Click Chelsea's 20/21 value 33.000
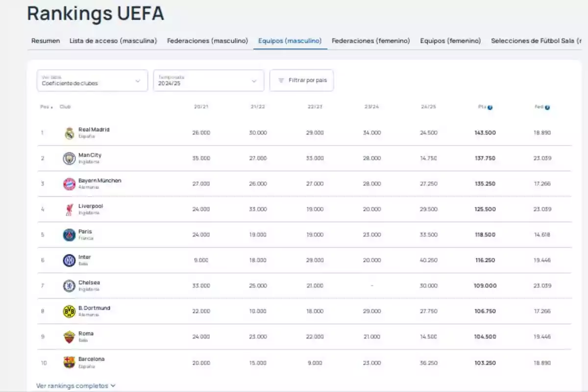588x392 pixels. click(201, 286)
